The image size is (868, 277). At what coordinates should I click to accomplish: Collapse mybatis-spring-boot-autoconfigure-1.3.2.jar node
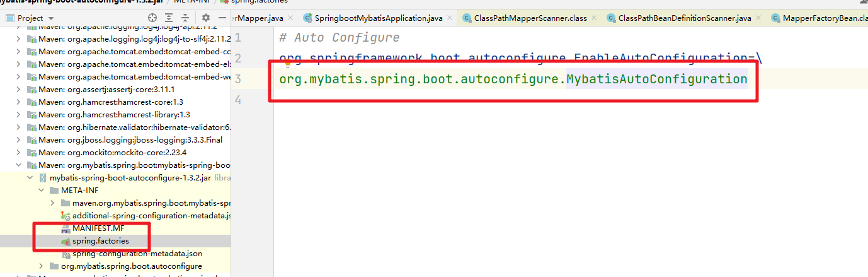[30, 178]
